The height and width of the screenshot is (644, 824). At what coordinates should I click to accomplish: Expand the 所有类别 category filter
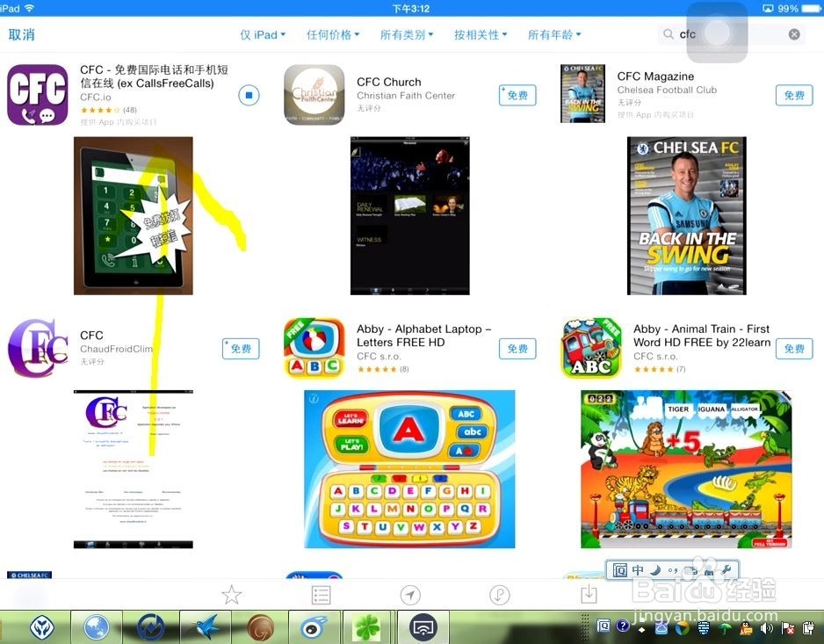407,34
